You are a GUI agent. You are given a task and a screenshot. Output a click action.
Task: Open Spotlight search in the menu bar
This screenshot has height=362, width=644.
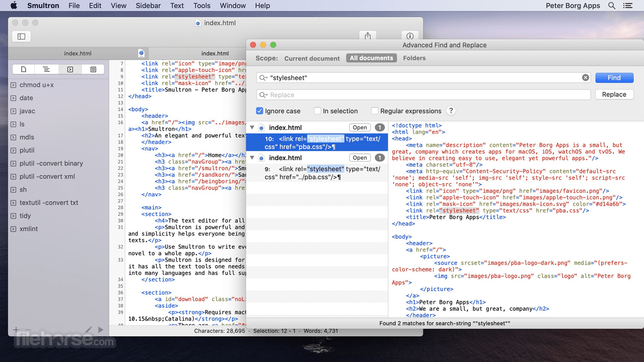(x=612, y=6)
